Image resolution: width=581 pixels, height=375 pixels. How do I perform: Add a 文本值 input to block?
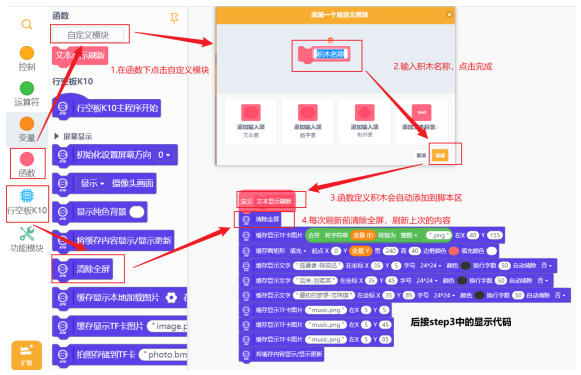[x=251, y=121]
